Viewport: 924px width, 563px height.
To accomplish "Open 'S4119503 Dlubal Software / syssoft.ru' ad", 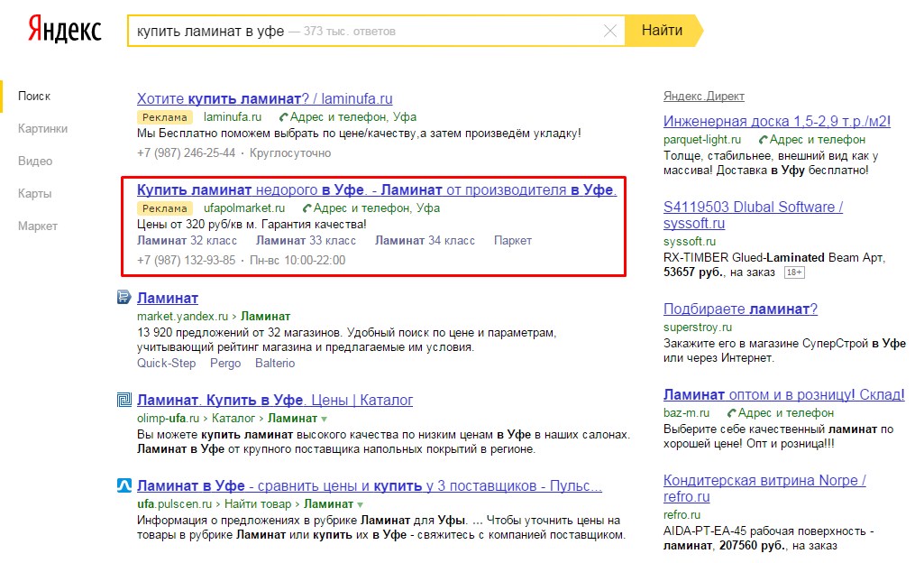I will [753, 215].
